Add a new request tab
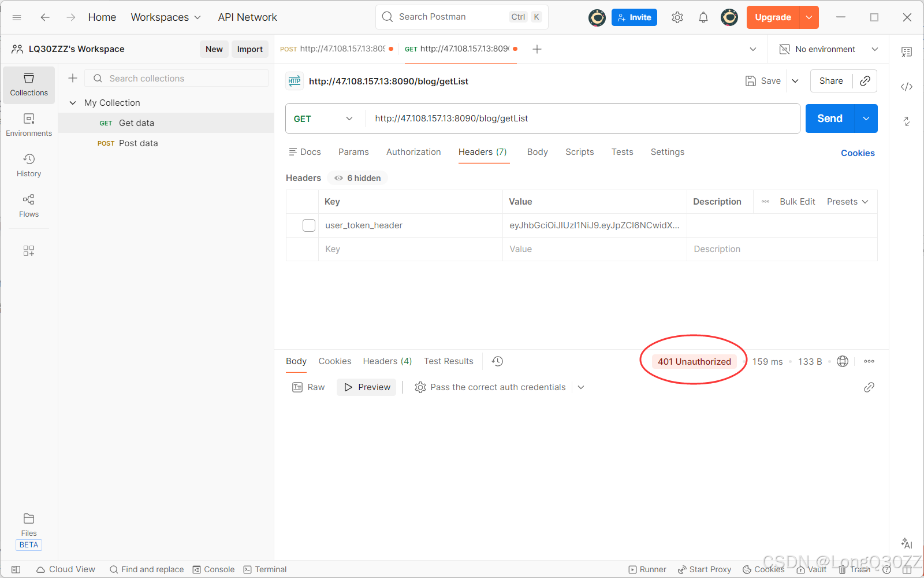This screenshot has width=924, height=578. 537,49
